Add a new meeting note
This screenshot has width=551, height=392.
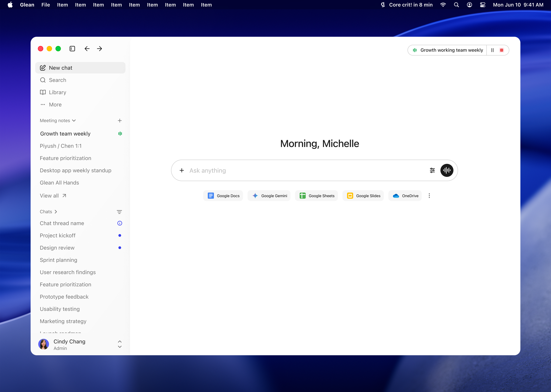click(x=120, y=120)
